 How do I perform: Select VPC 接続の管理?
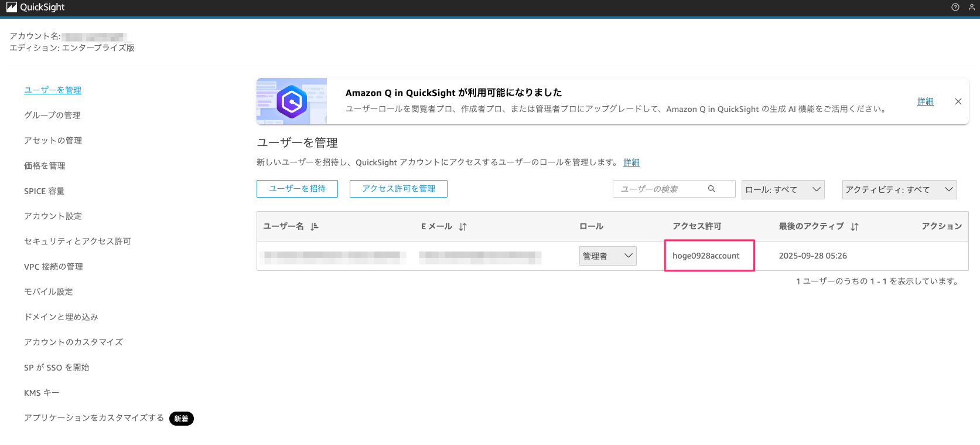coord(53,267)
